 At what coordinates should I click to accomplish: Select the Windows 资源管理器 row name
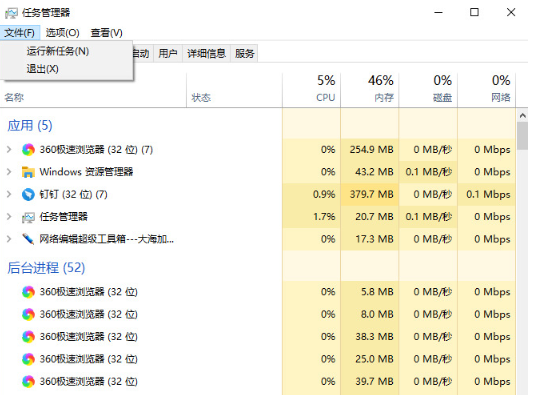coord(86,172)
